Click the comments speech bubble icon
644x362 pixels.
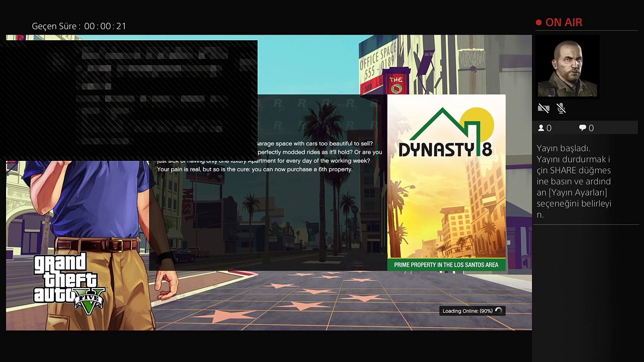583,128
